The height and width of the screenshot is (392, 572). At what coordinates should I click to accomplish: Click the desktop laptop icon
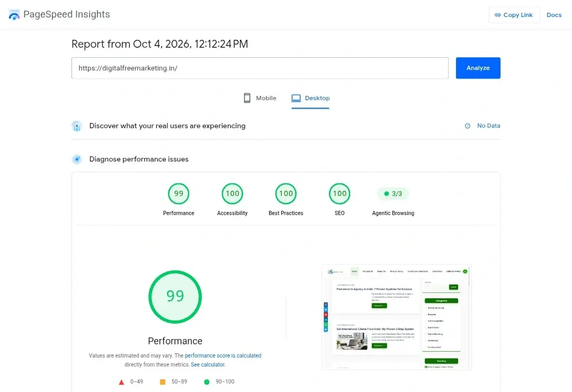296,98
